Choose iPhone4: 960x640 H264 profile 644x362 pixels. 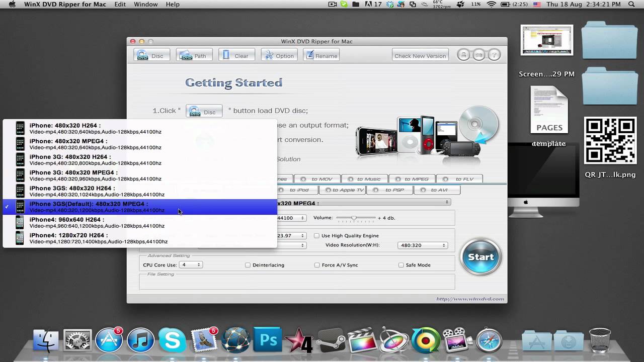[x=140, y=222]
